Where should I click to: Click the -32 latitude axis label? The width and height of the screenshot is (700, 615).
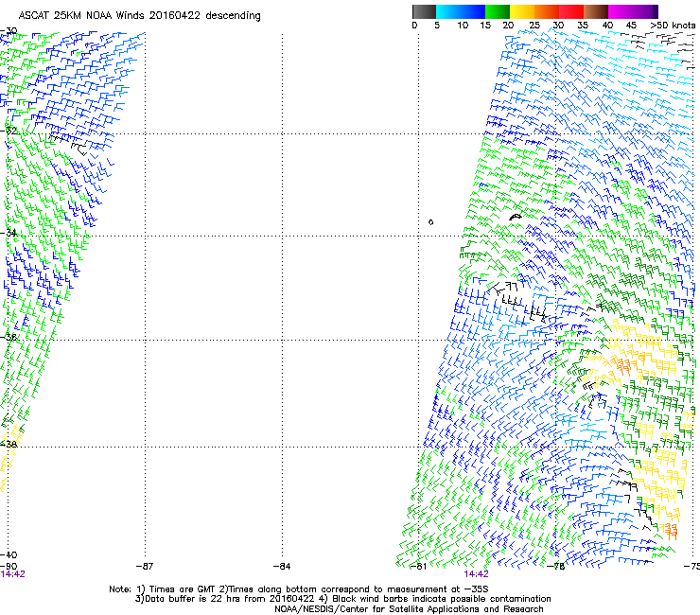pyautogui.click(x=9, y=131)
